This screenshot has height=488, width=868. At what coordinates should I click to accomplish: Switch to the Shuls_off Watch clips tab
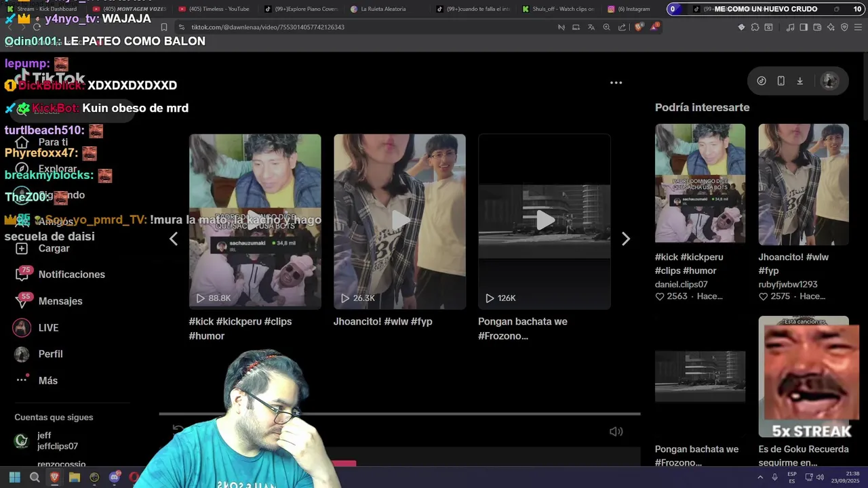click(x=560, y=9)
